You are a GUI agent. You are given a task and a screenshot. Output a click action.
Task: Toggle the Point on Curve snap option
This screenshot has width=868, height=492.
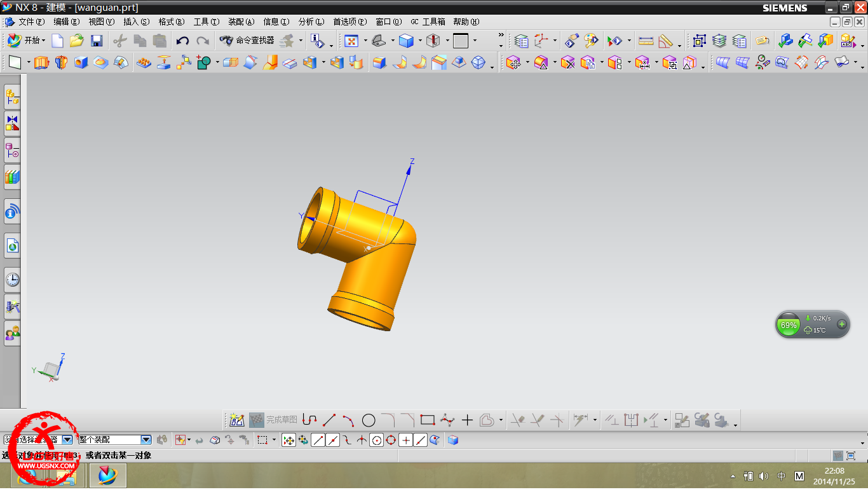tap(421, 440)
